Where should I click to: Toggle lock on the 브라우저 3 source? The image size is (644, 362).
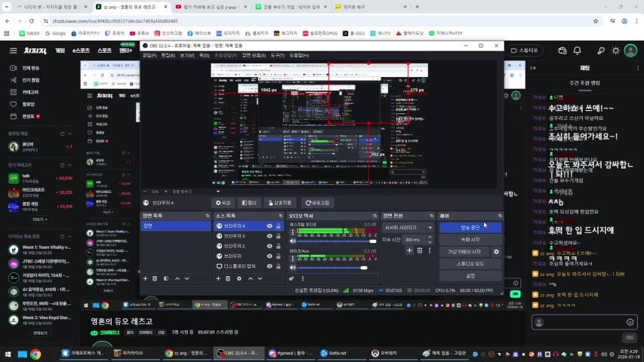[279, 236]
